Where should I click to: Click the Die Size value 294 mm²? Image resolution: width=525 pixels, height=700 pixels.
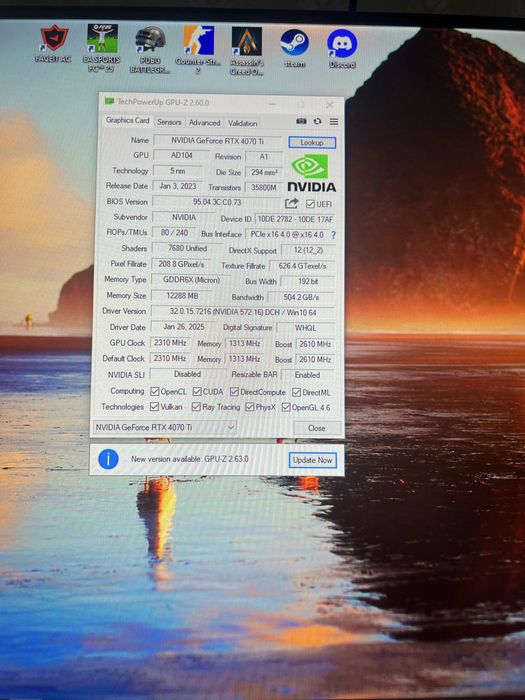tap(264, 172)
